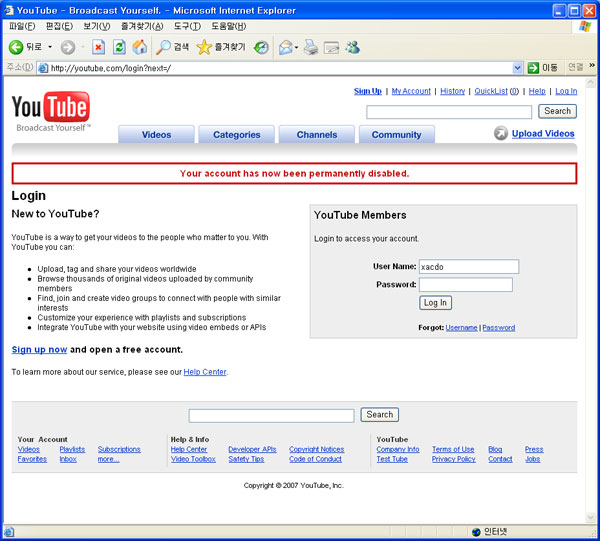Open the Copyright Notices footer link
The image size is (600, 541).
click(316, 449)
